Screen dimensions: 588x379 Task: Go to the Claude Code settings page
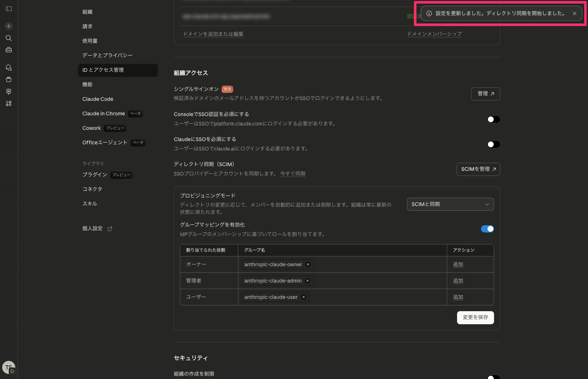[x=98, y=99]
